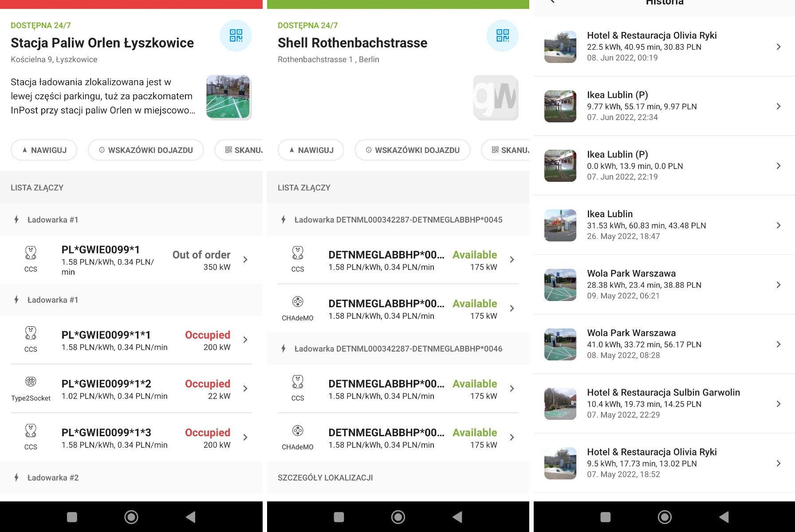This screenshot has height=532, width=795.
Task: Select Type2Socket connector icon PL*GWIE0099*1*2
Action: click(31, 382)
